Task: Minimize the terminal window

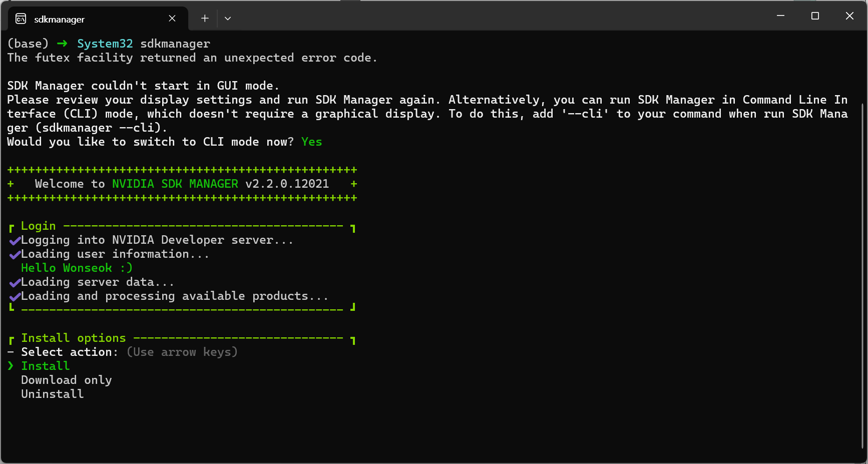Action: pyautogui.click(x=780, y=16)
